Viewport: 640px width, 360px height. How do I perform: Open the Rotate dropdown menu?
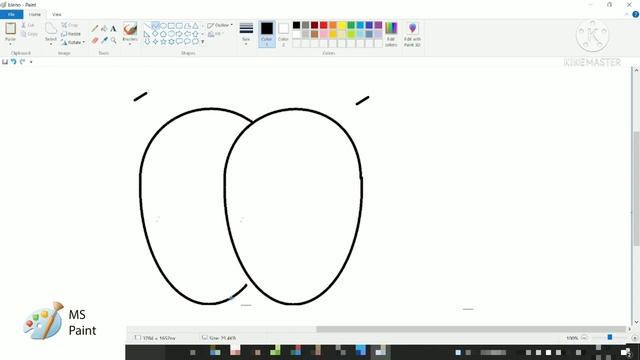(73, 42)
